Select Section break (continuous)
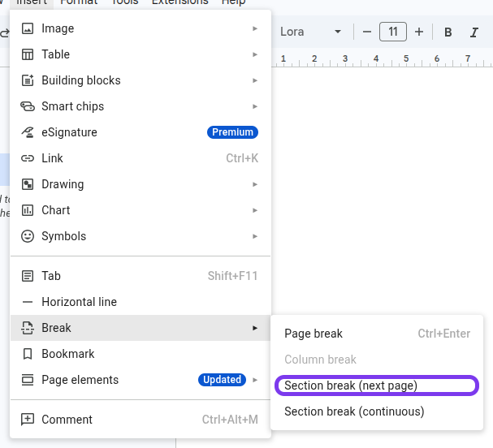Image resolution: width=493 pixels, height=448 pixels. tap(377, 411)
